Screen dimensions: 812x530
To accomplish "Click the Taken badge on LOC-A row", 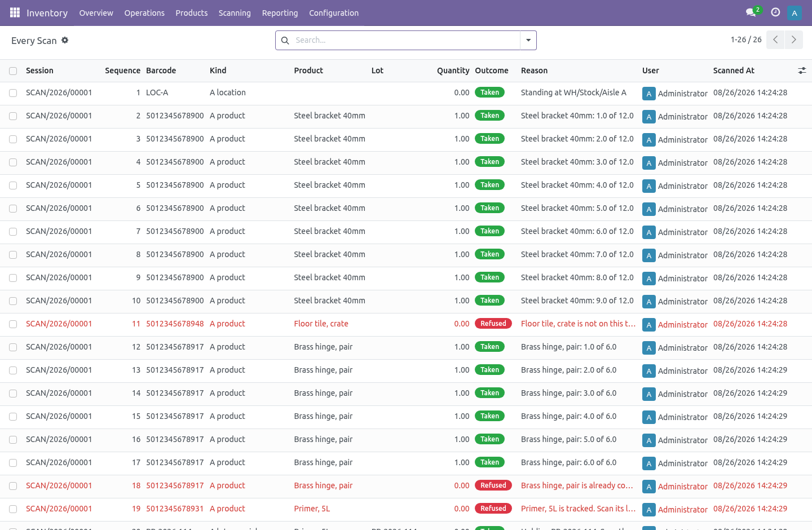I will click(489, 92).
